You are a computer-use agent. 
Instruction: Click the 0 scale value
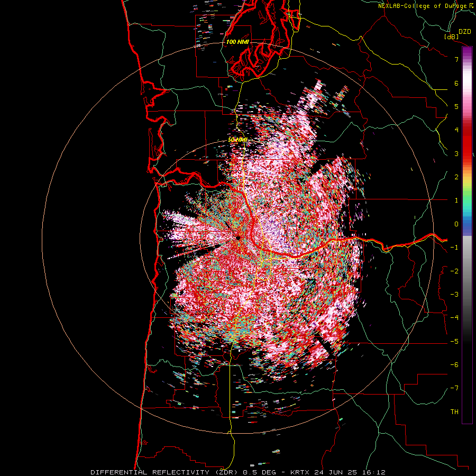tap(456, 224)
